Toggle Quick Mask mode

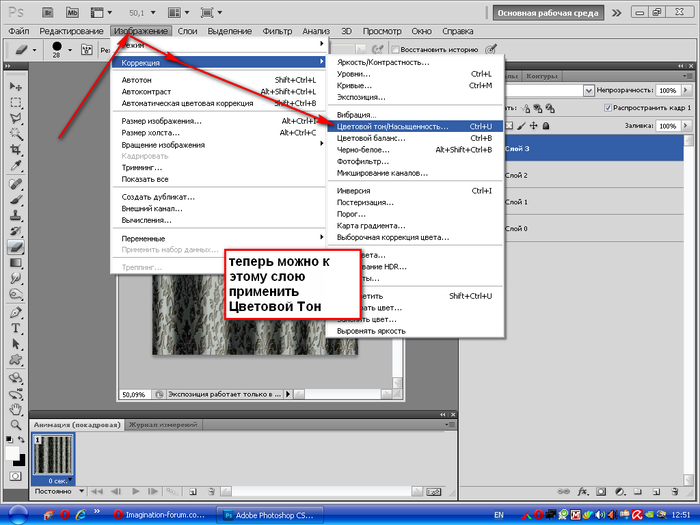[x=16, y=476]
